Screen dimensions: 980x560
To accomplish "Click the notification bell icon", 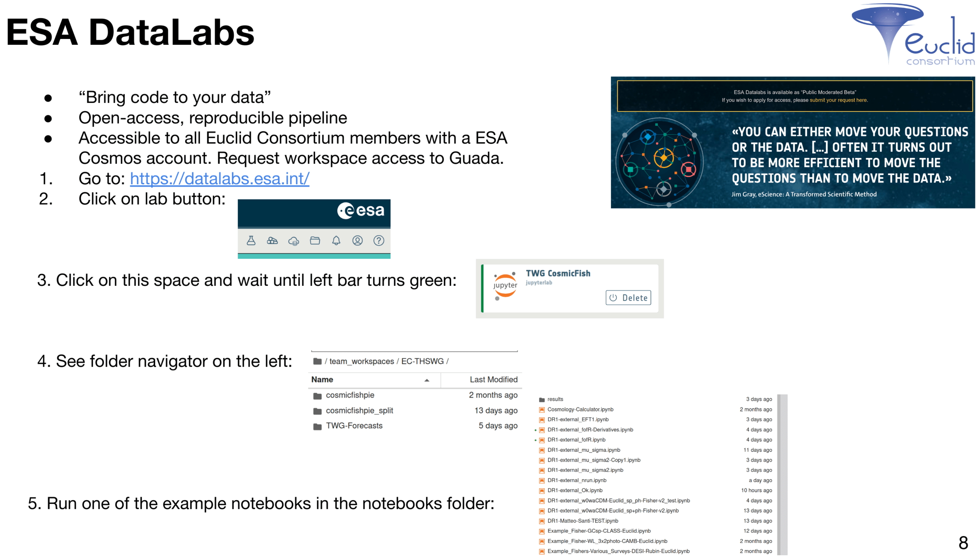I will click(x=336, y=241).
